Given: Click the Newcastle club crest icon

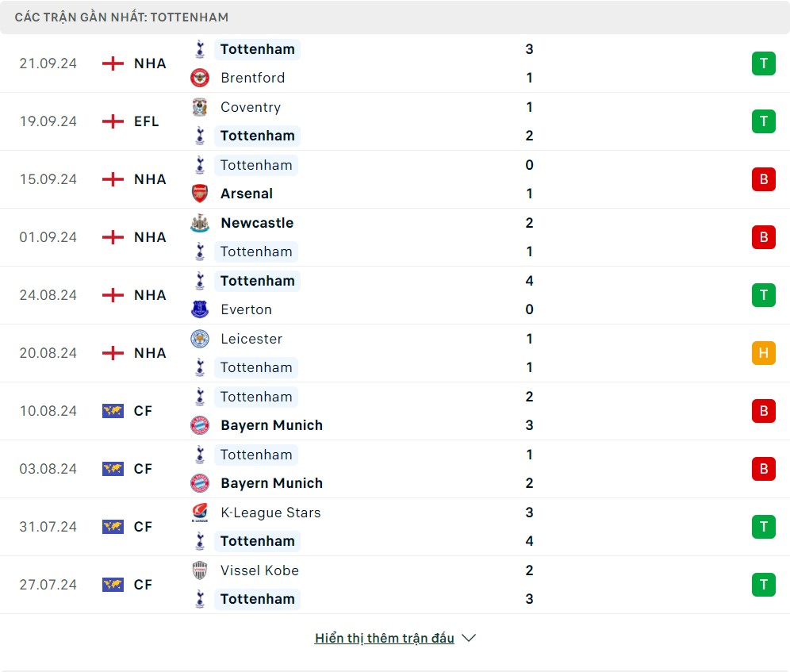Looking at the screenshot, I should pyautogui.click(x=200, y=223).
